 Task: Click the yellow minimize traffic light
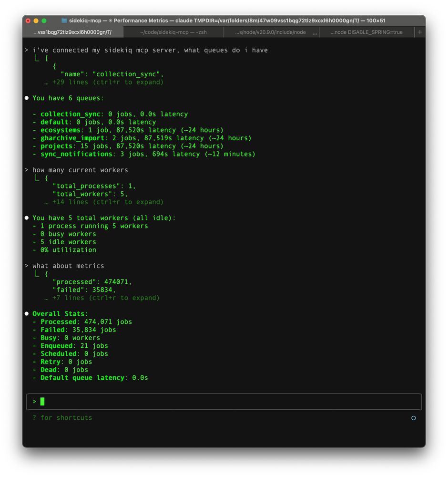(35, 21)
